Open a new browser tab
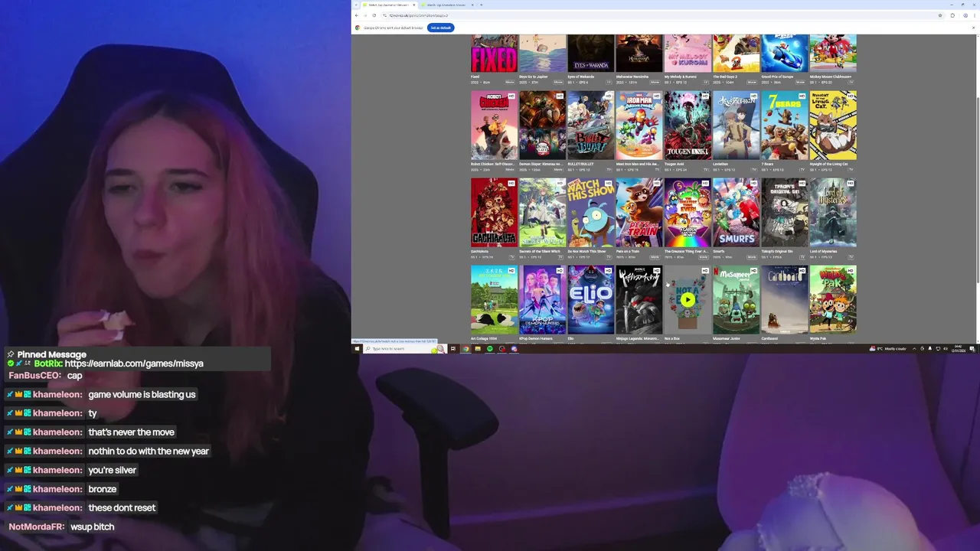 point(482,5)
